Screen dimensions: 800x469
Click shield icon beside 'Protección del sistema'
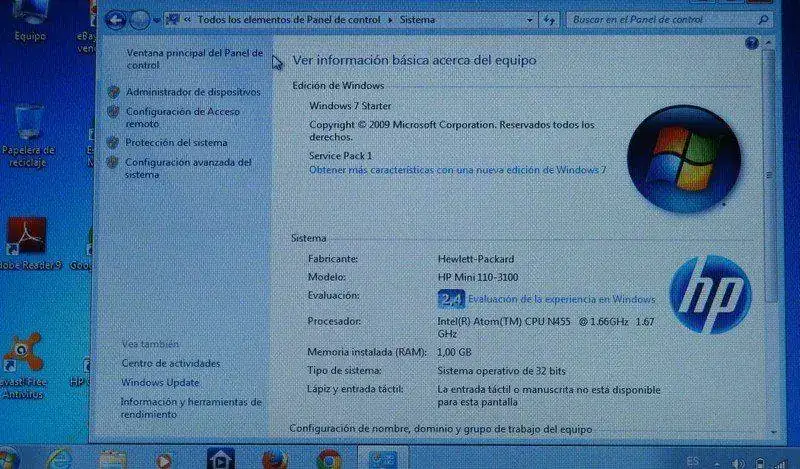click(x=113, y=142)
